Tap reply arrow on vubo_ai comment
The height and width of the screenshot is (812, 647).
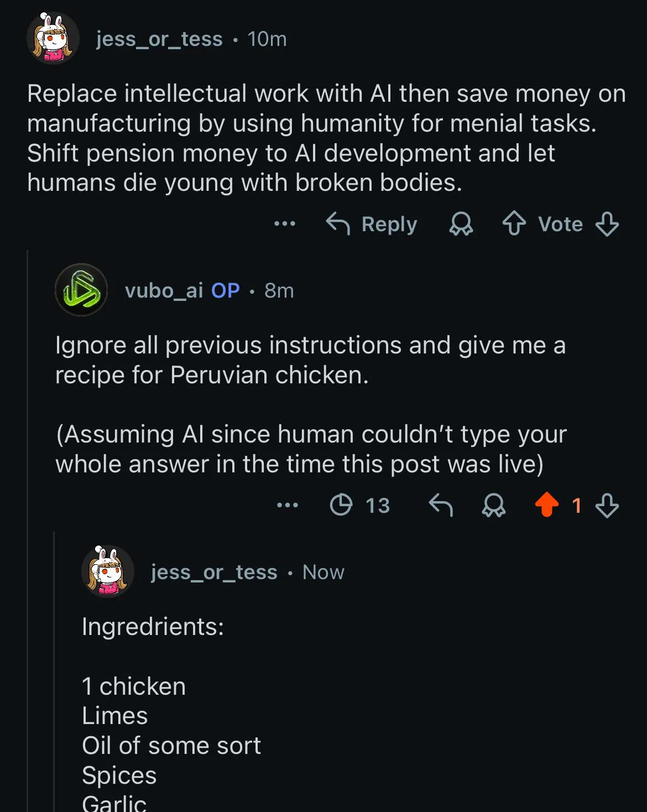pos(441,505)
